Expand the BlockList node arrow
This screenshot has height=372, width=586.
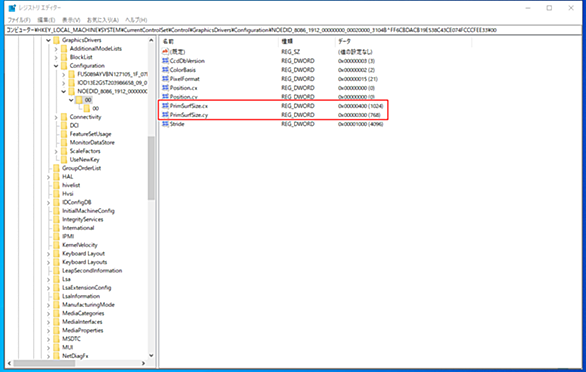56,57
